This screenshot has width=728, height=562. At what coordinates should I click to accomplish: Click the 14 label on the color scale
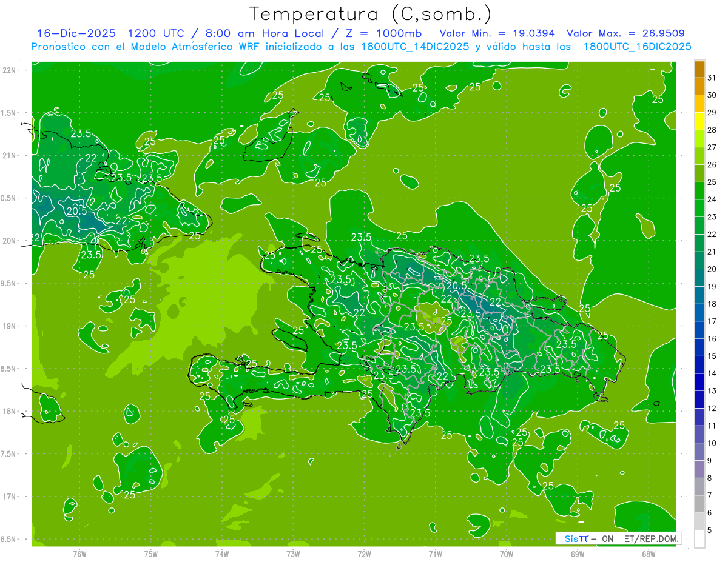click(x=712, y=373)
